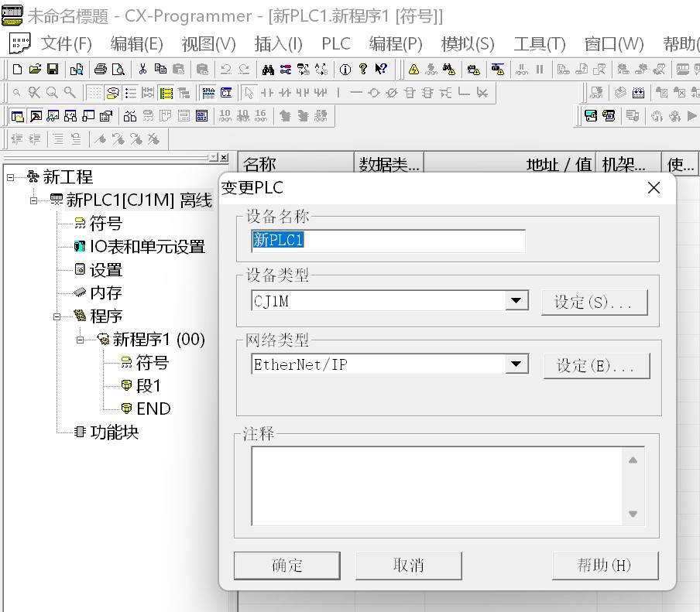Open the PLC menu
The image size is (700, 612).
click(336, 43)
